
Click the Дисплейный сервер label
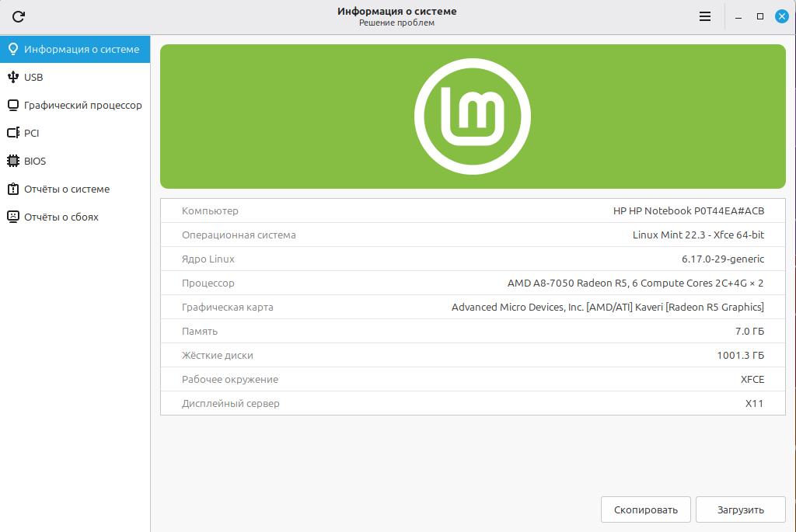(230, 403)
